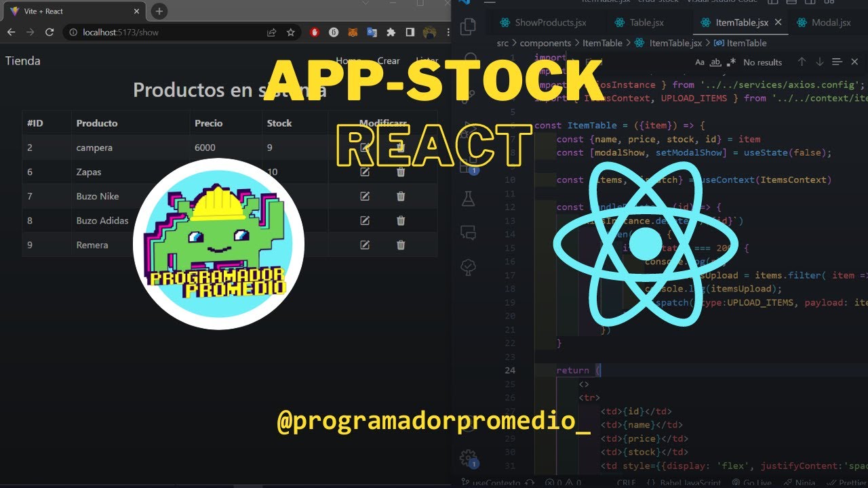Open the VS Code Testing flask view
868x488 pixels.
tap(468, 198)
